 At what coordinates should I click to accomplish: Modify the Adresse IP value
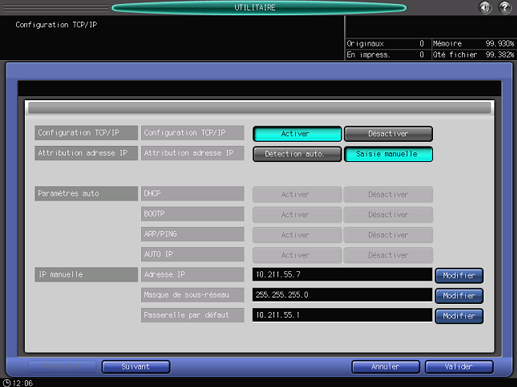(459, 276)
